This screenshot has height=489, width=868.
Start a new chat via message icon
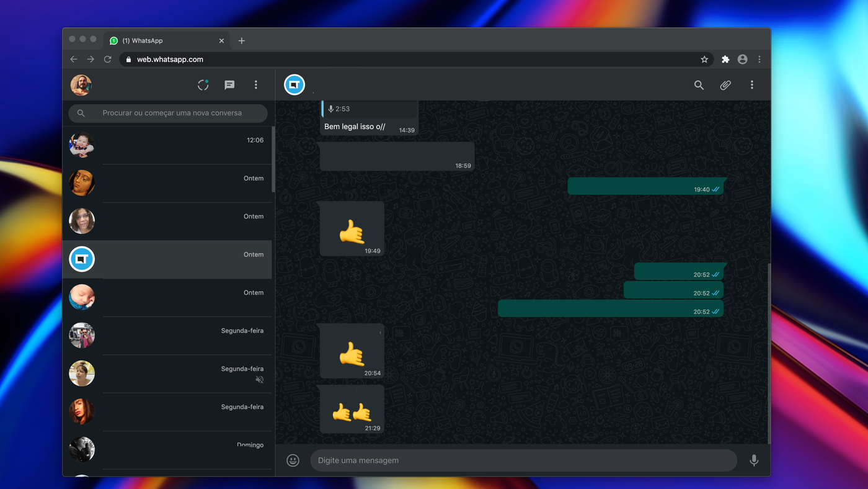pos(229,85)
